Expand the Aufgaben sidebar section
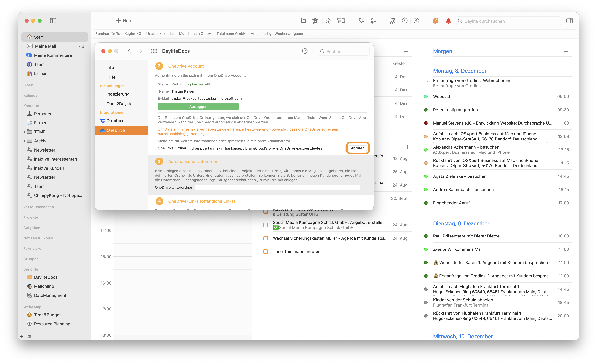Image resolution: width=597 pixels, height=364 pixels. [x=32, y=228]
